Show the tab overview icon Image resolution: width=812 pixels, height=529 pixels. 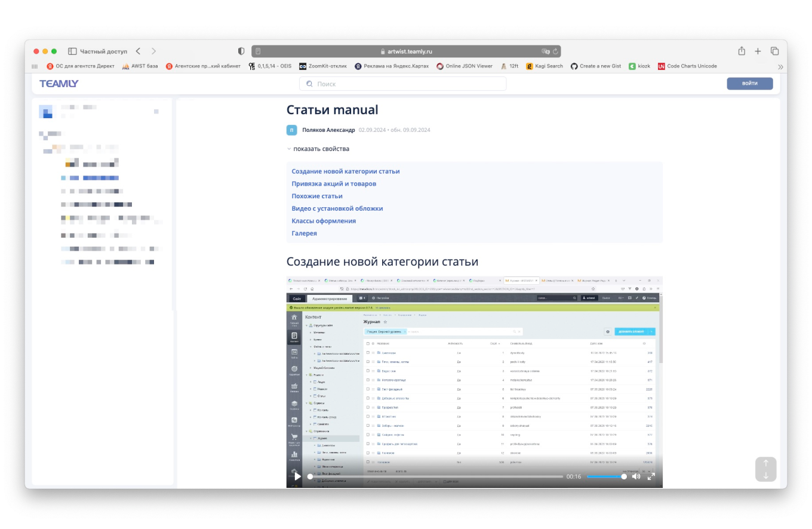[x=774, y=51]
